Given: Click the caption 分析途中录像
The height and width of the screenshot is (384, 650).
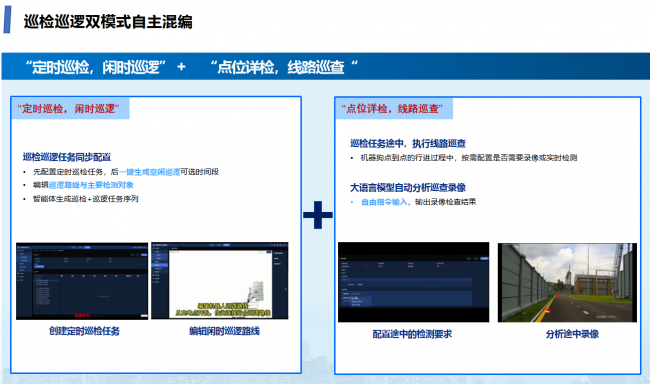Looking at the screenshot, I should point(572,334).
